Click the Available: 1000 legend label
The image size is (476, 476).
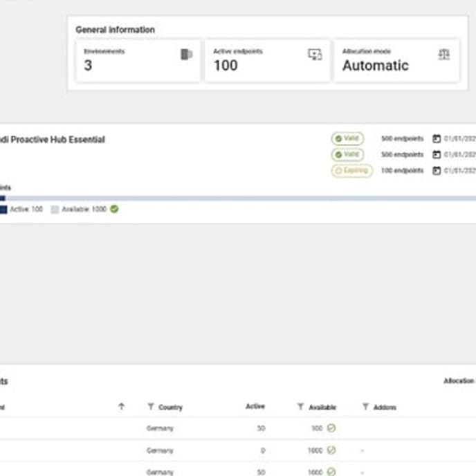84,209
